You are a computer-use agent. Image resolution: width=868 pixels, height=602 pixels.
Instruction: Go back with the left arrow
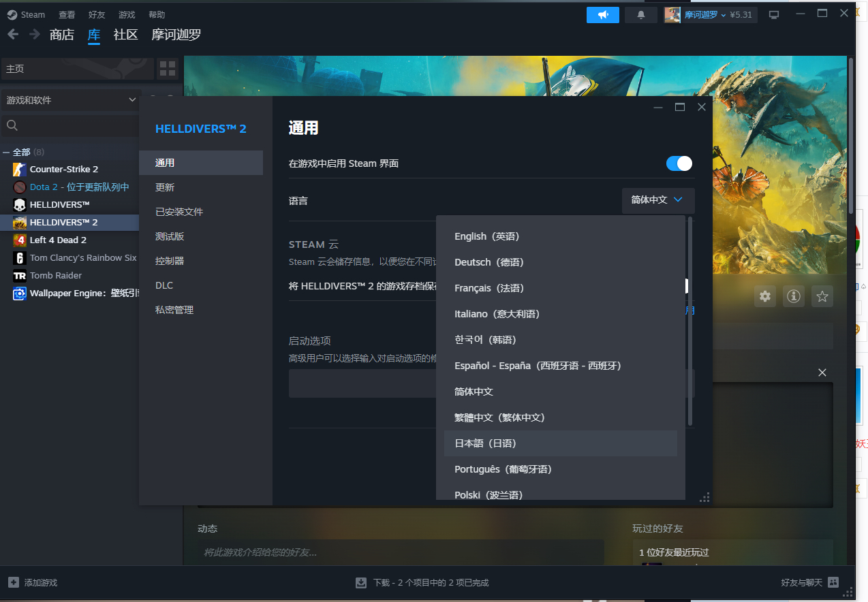click(13, 34)
